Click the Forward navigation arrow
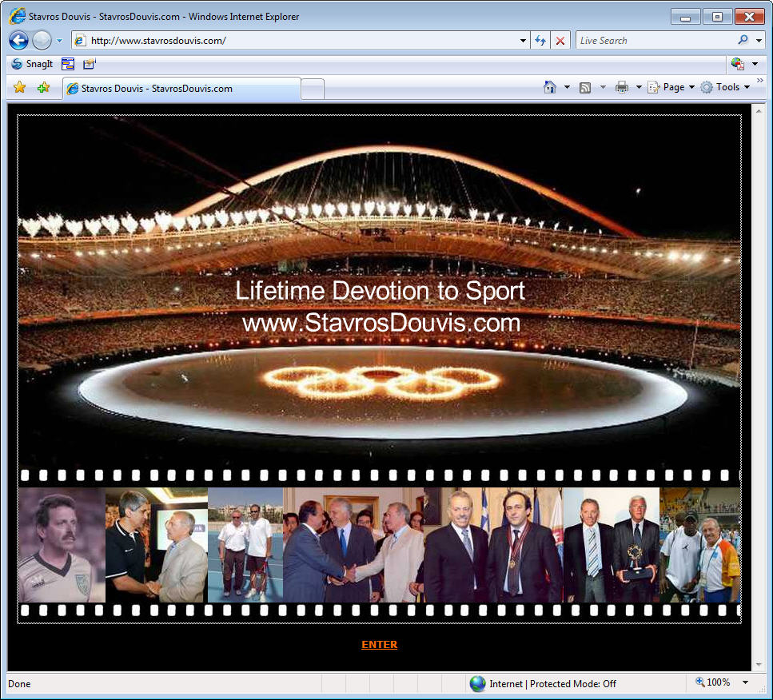This screenshot has width=773, height=700. (42, 41)
